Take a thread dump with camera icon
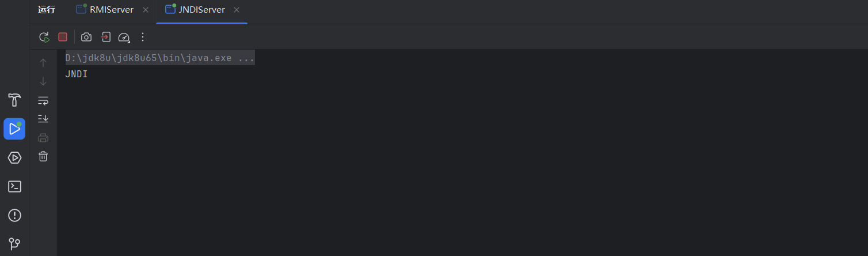Viewport: 868px width, 256px height. [86, 37]
